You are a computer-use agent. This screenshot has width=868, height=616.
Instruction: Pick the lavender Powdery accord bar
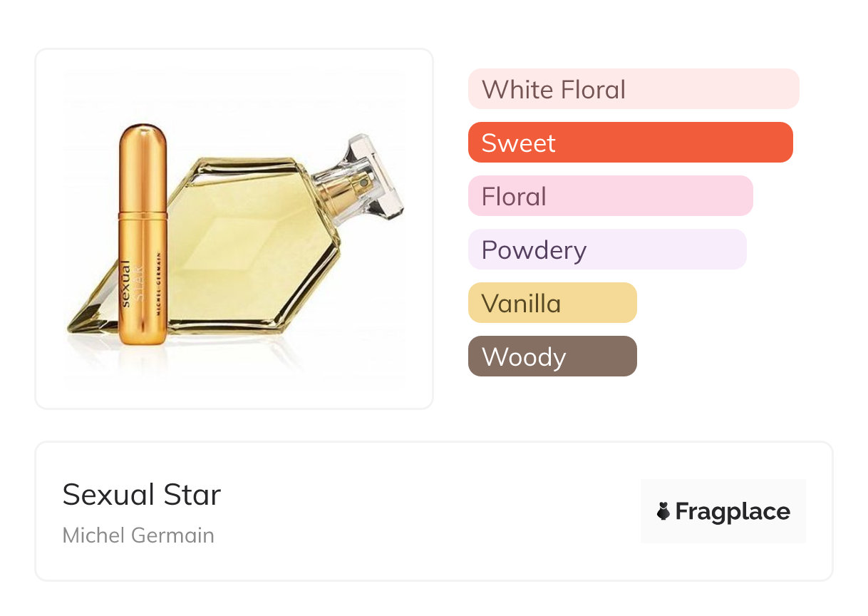[606, 250]
